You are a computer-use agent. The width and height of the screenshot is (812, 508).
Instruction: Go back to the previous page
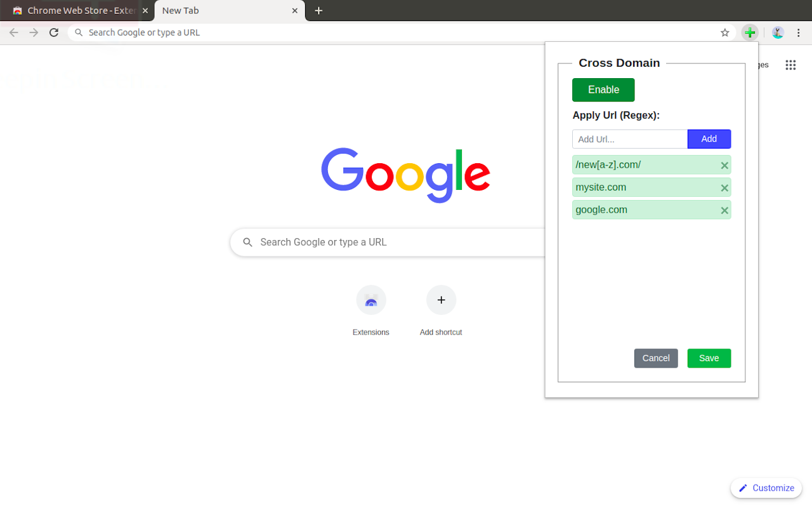14,32
